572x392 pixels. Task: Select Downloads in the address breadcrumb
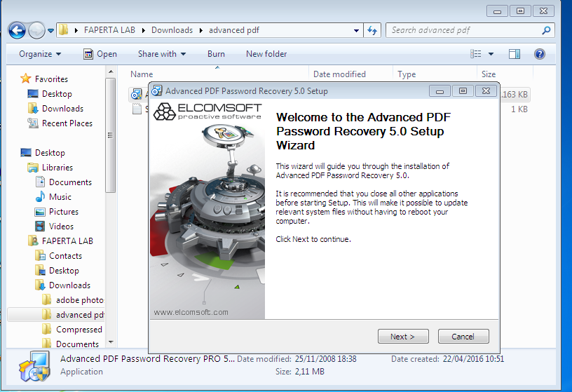coord(172,30)
